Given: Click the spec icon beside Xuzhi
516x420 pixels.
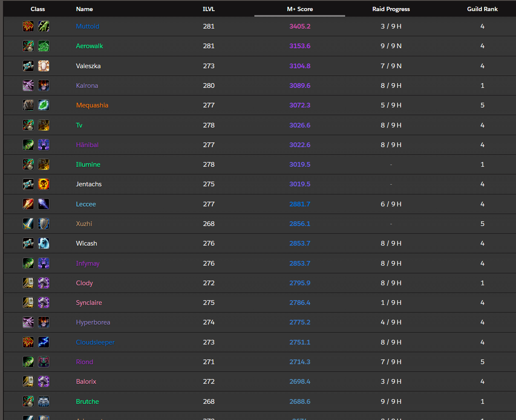Looking at the screenshot, I should point(43,224).
